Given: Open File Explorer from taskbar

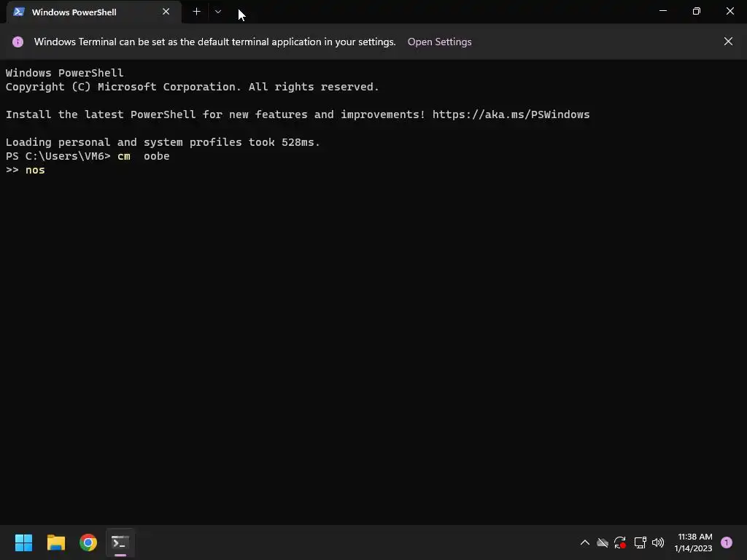Looking at the screenshot, I should tap(55, 542).
